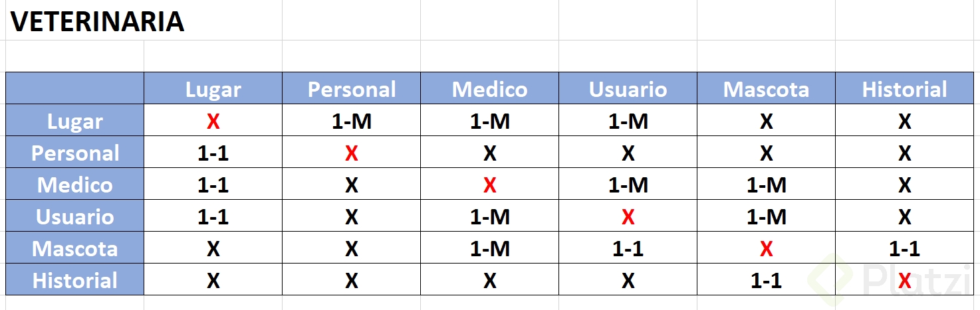Select the Personal row header cell

pos(75,153)
